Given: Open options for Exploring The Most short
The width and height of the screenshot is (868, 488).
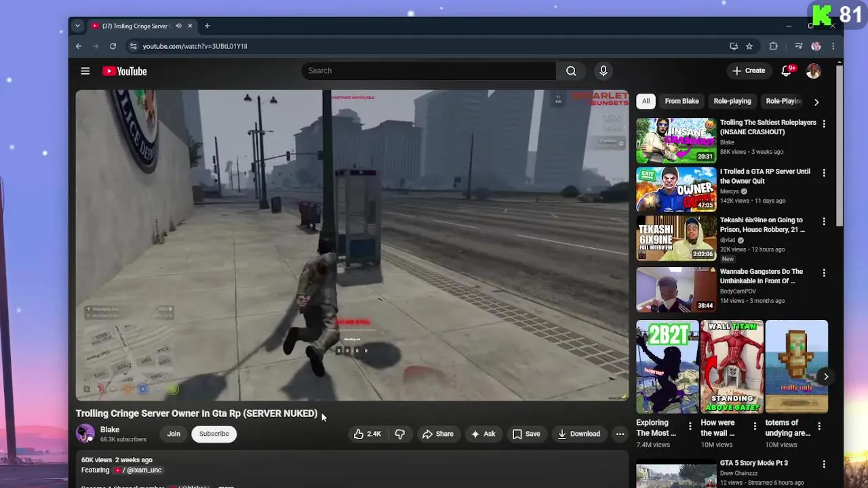Looking at the screenshot, I should pos(690,426).
